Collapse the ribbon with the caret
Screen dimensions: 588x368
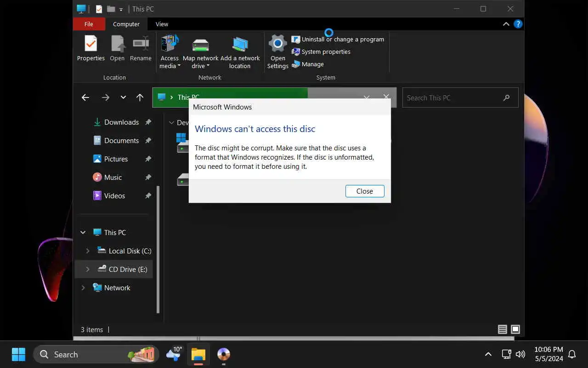pyautogui.click(x=506, y=24)
